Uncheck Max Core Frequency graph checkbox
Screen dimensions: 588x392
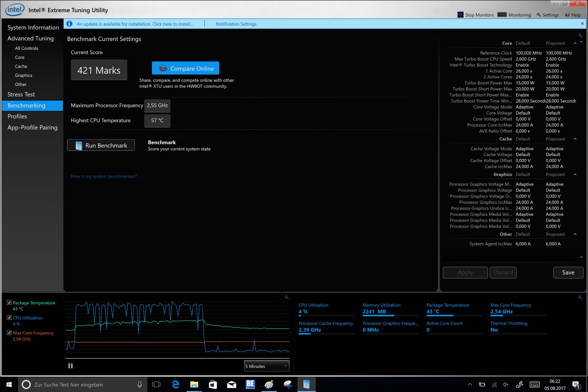(x=9, y=333)
